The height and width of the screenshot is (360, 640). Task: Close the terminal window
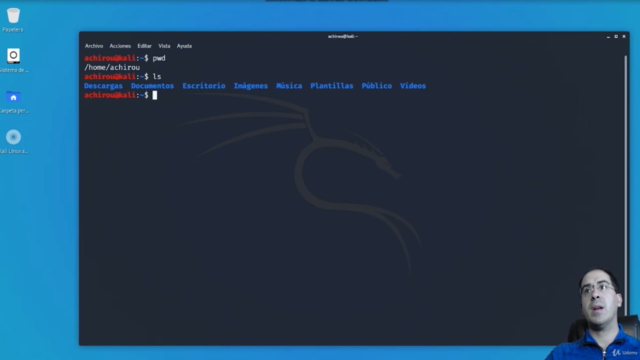point(624,37)
